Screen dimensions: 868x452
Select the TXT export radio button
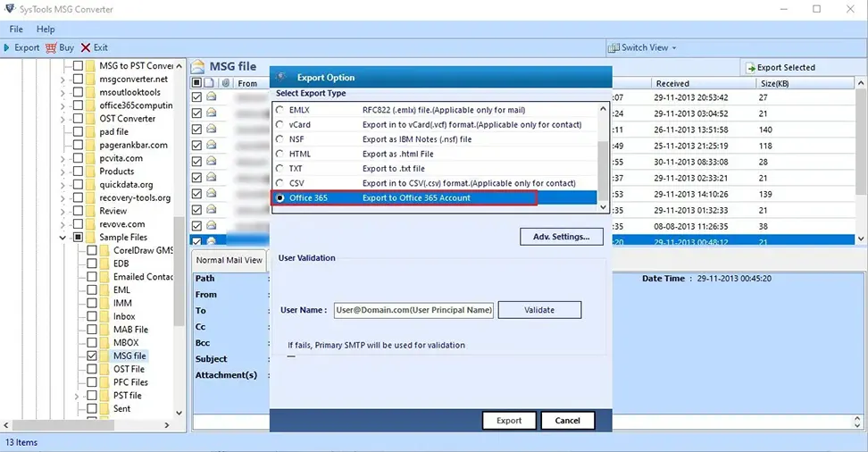tap(280, 169)
